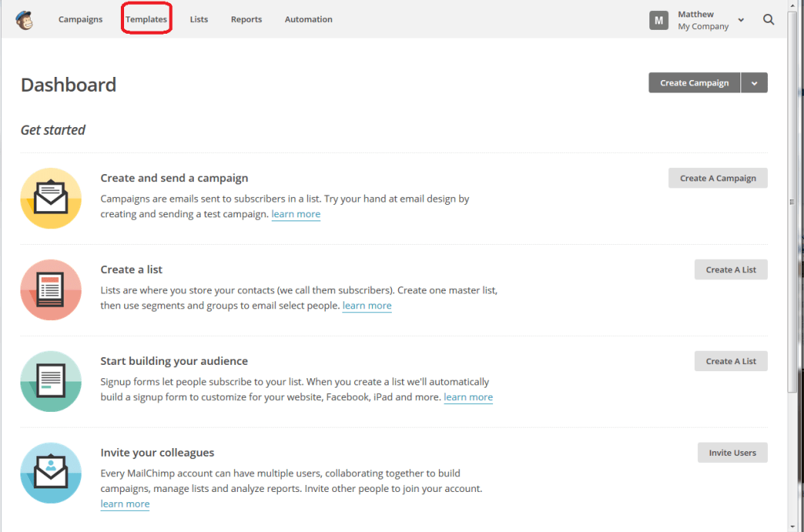Click the 'M' avatar badge

point(659,20)
